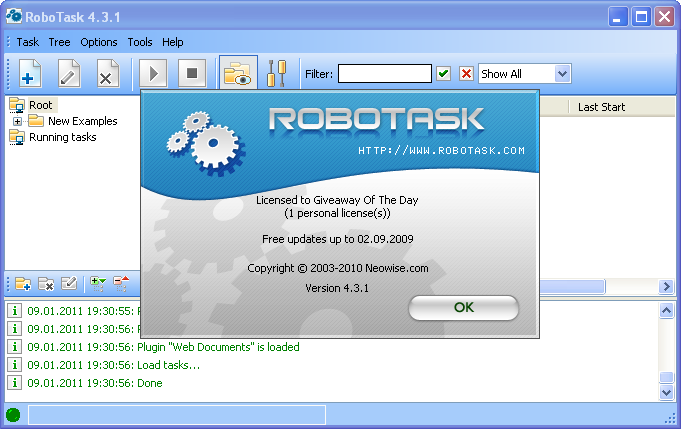681x429 pixels.
Task: Toggle the task tree view folder-eye icon
Action: coord(238,73)
